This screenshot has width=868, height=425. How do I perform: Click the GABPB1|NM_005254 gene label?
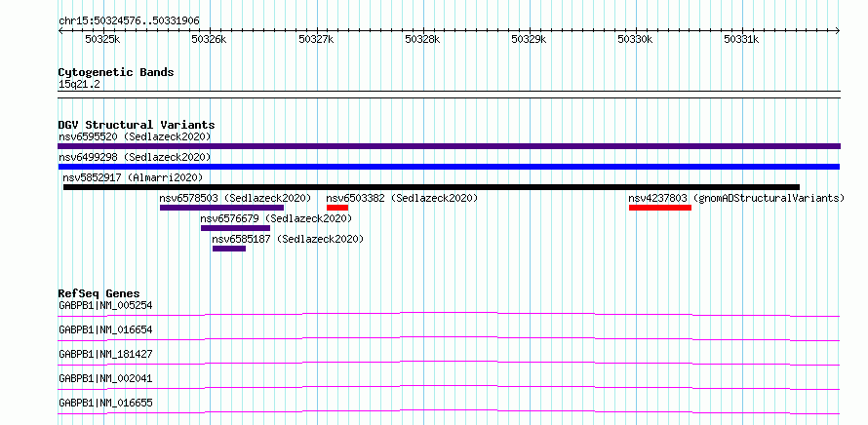click(x=105, y=305)
